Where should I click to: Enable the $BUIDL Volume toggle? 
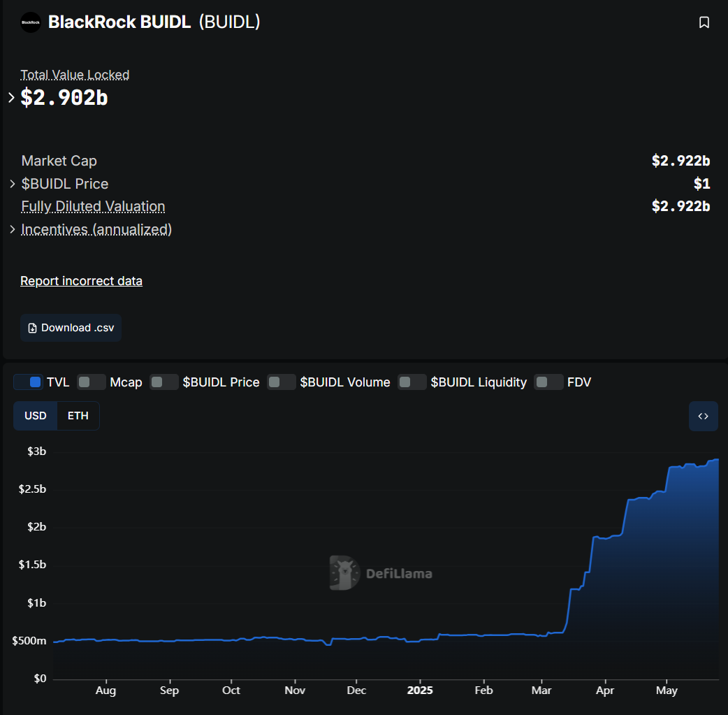coord(282,382)
